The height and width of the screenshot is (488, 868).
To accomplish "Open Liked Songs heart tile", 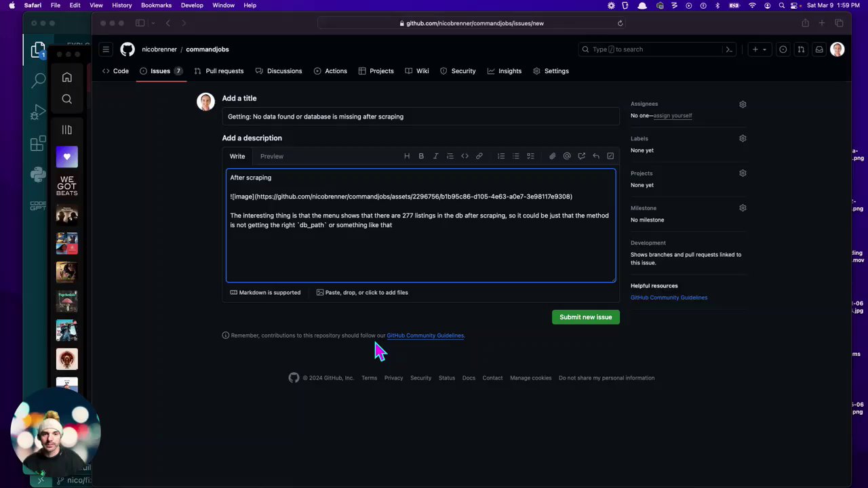I will coord(67,157).
